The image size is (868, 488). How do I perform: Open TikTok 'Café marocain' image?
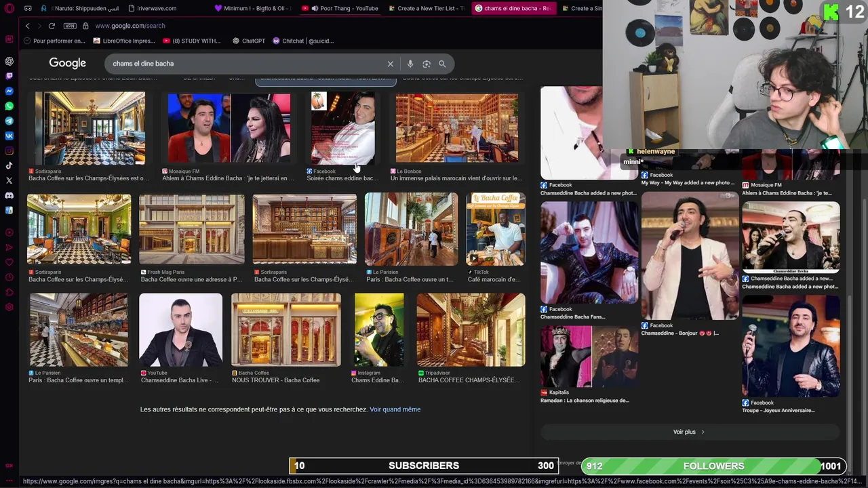(x=496, y=229)
